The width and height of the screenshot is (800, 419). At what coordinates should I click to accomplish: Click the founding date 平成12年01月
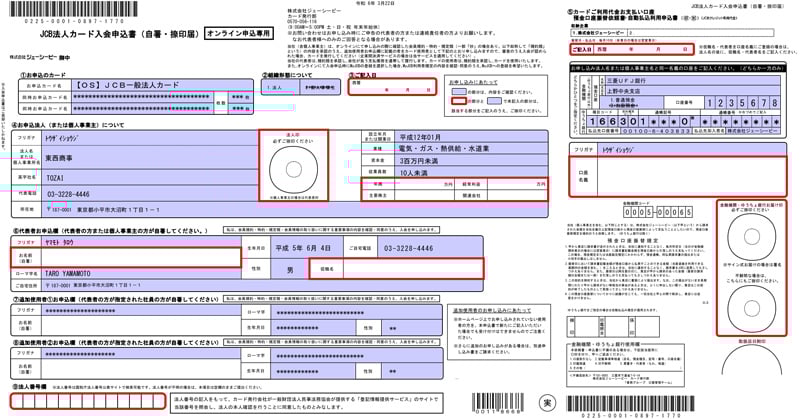420,137
